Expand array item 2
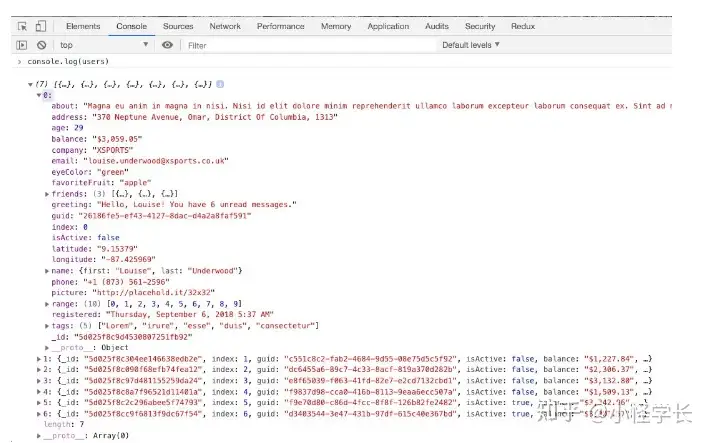 (39, 370)
